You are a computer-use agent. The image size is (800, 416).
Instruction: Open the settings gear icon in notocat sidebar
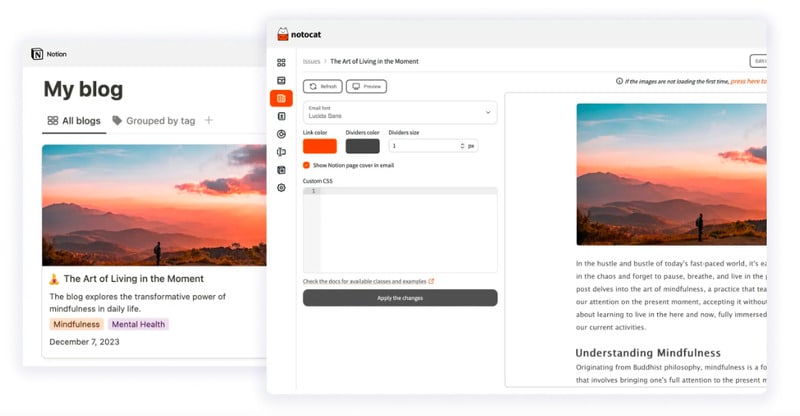tap(281, 188)
